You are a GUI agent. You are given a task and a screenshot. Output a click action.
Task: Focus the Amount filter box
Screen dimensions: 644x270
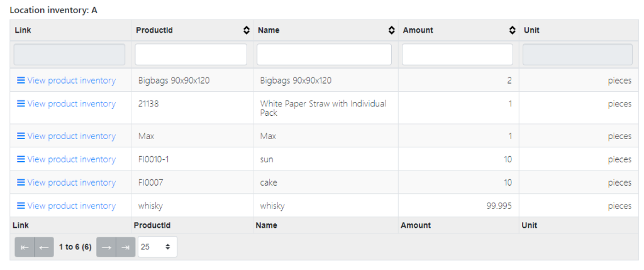pyautogui.click(x=457, y=54)
